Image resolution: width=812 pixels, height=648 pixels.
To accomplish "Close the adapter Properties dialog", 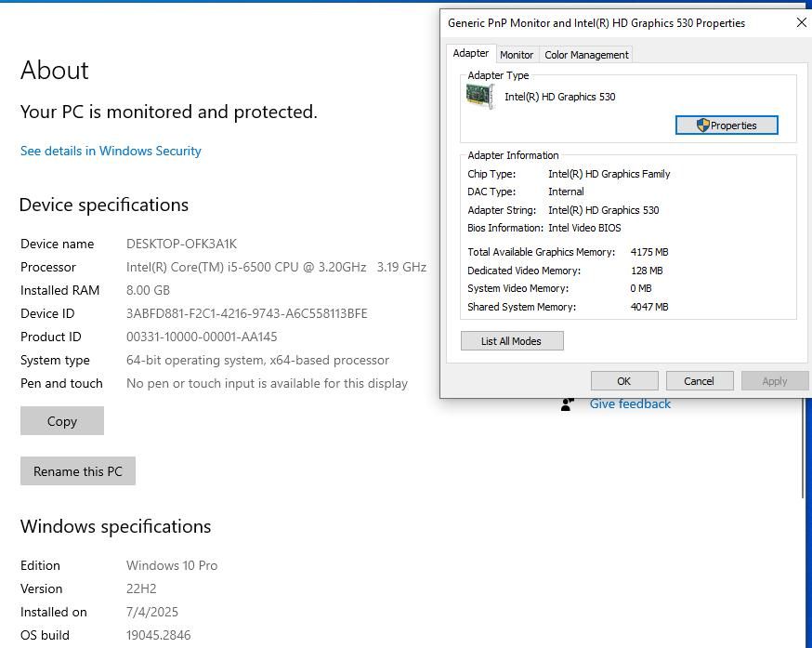I will (801, 23).
